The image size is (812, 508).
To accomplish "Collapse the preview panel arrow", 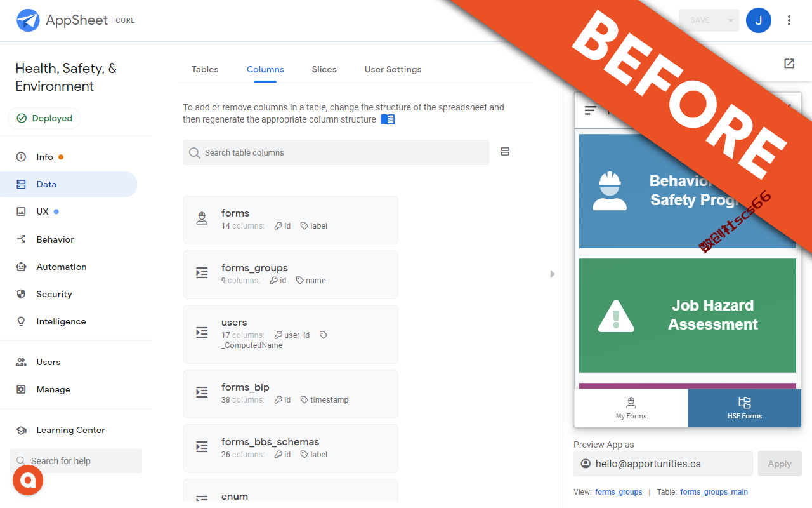I will 552,274.
